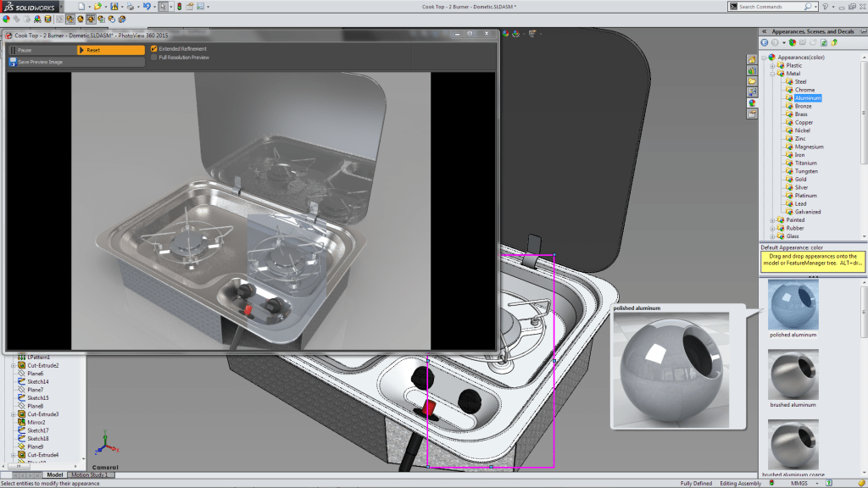The height and width of the screenshot is (488, 868).
Task: Expand the Plastic appearances folder
Action: [x=773, y=65]
